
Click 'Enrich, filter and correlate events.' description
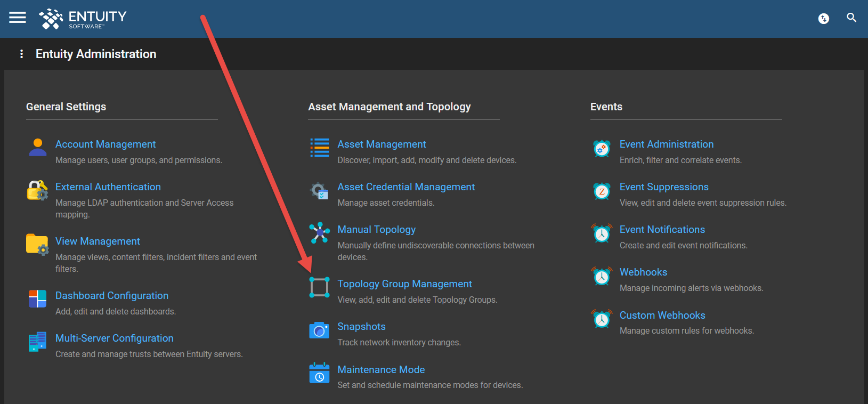pyautogui.click(x=680, y=160)
